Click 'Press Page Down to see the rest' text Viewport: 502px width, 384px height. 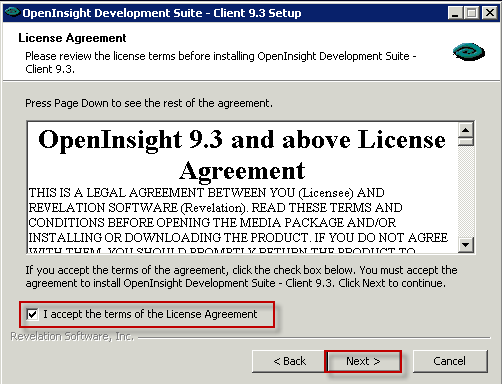[x=149, y=103]
